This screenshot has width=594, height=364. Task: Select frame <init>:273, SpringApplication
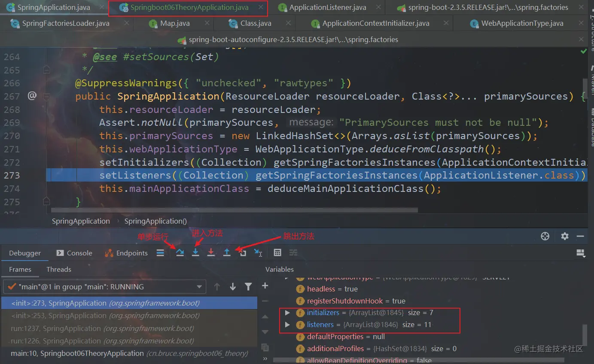pos(129,303)
